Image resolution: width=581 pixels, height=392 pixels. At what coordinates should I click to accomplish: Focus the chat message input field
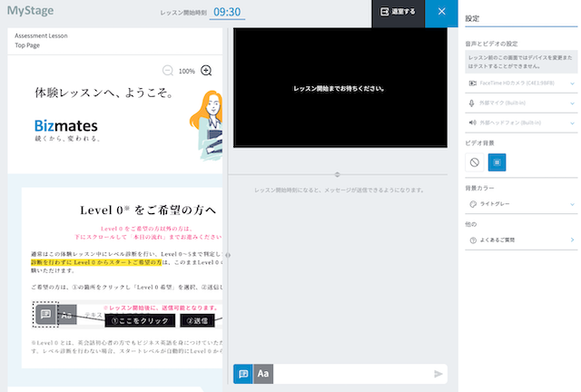[353, 374]
